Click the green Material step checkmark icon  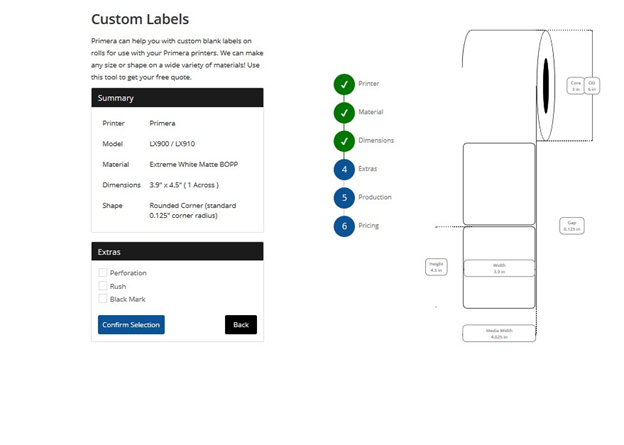344,113
